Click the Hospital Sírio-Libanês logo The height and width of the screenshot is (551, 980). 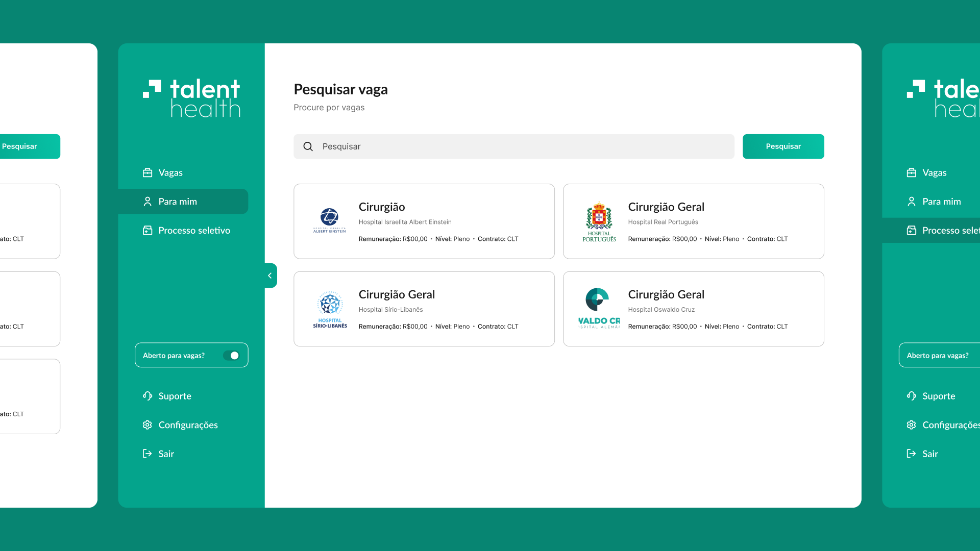tap(330, 309)
